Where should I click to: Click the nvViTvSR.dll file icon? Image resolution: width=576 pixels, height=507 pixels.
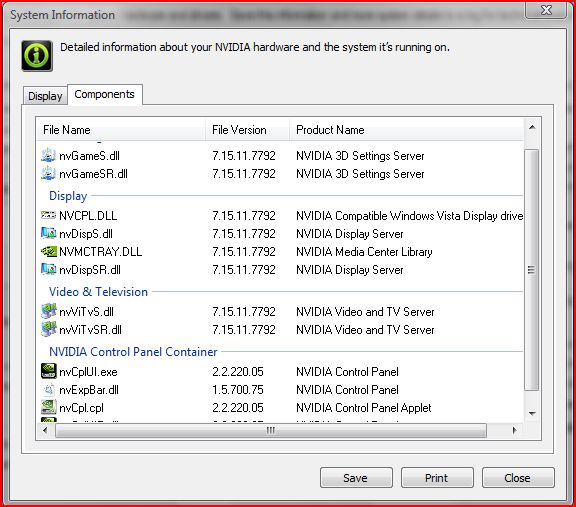click(x=48, y=329)
